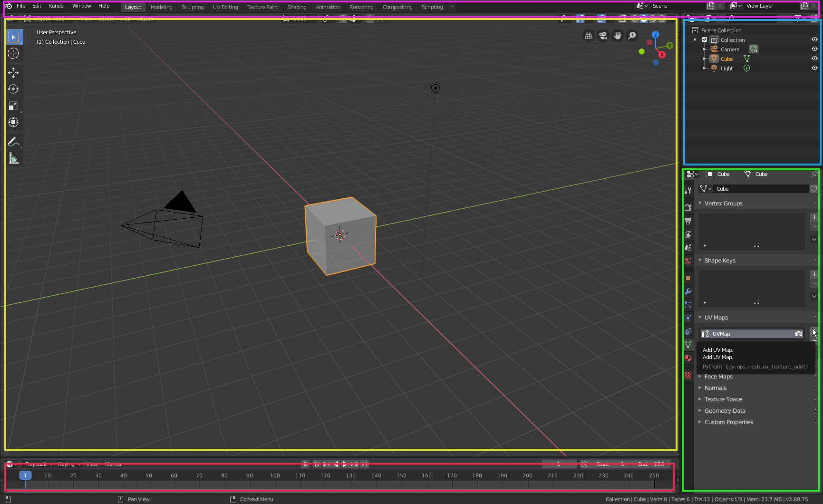Screen dimensions: 823x504
Task: Jump to the first frame in the timeline
Action: click(317, 464)
